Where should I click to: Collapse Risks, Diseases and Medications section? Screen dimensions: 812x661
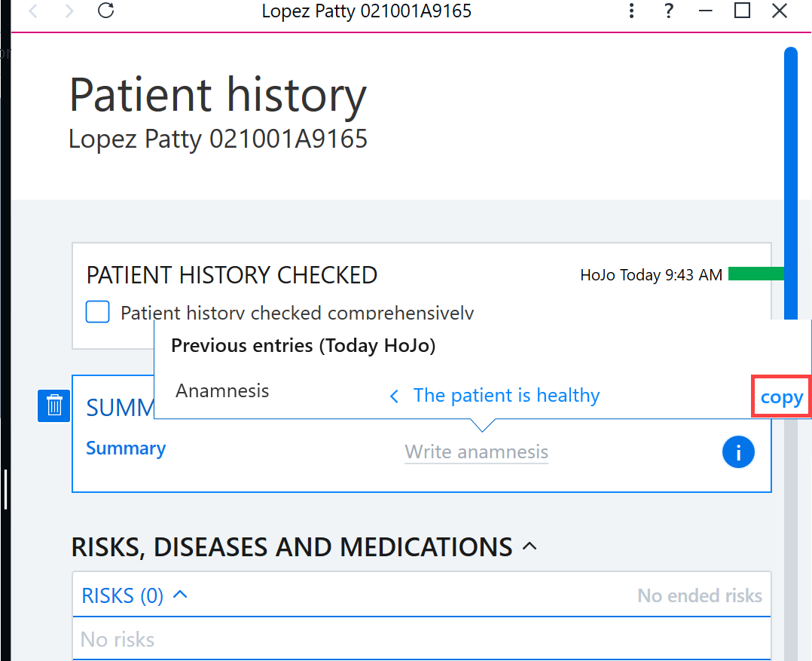coord(530,546)
